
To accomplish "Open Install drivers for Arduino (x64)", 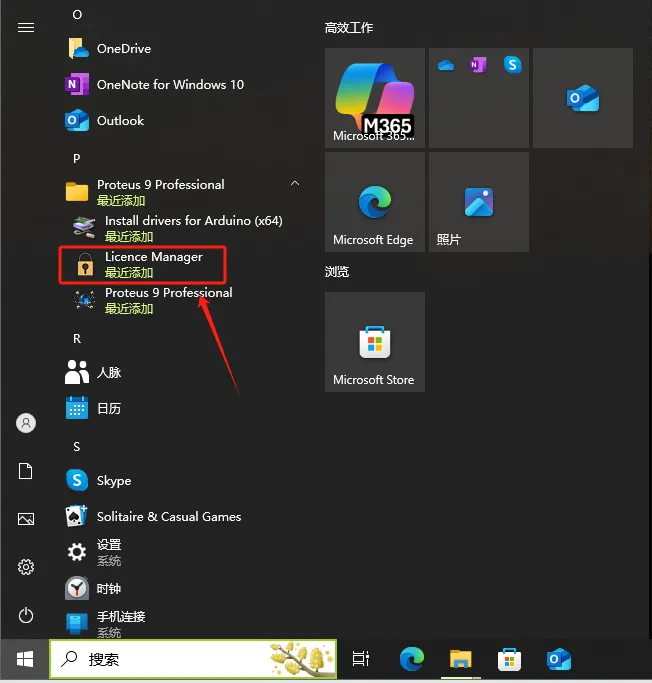I will point(182,228).
